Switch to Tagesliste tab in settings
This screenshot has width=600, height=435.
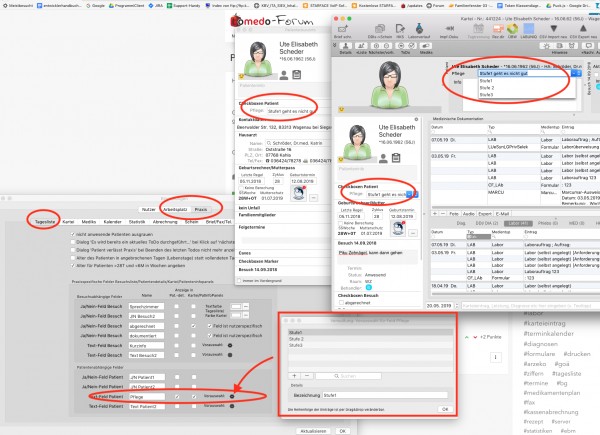(x=45, y=222)
